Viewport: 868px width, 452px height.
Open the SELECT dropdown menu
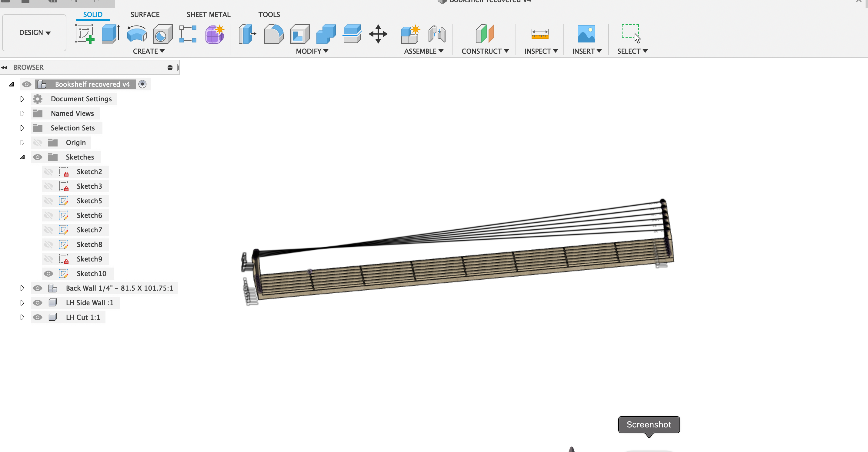click(x=632, y=51)
